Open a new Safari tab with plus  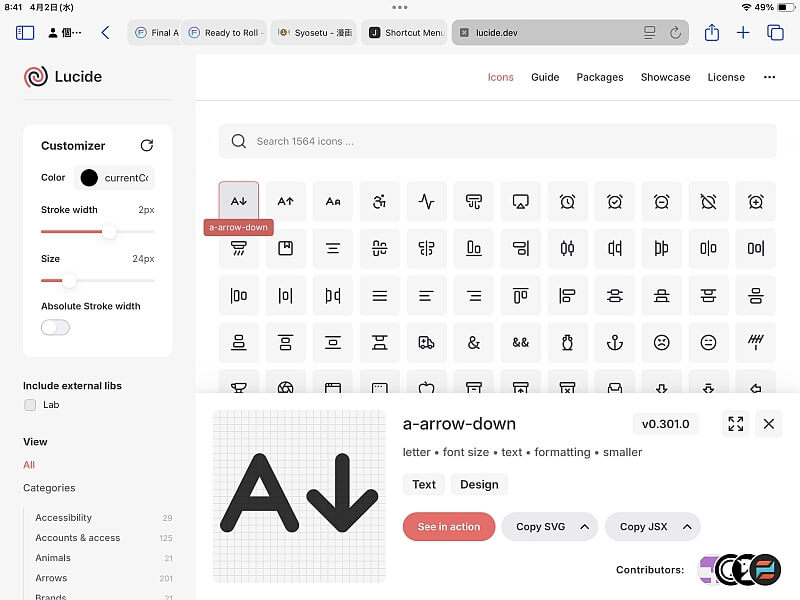[743, 33]
